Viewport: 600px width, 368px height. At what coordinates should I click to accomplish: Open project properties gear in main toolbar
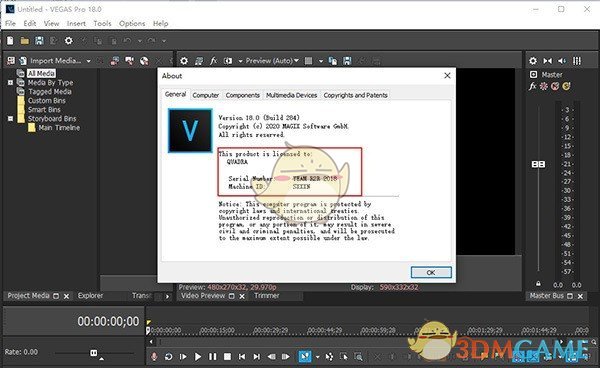tap(68, 40)
